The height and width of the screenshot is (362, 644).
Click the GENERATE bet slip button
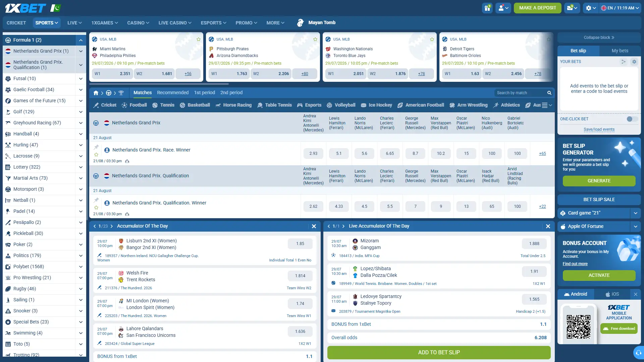pyautogui.click(x=599, y=181)
